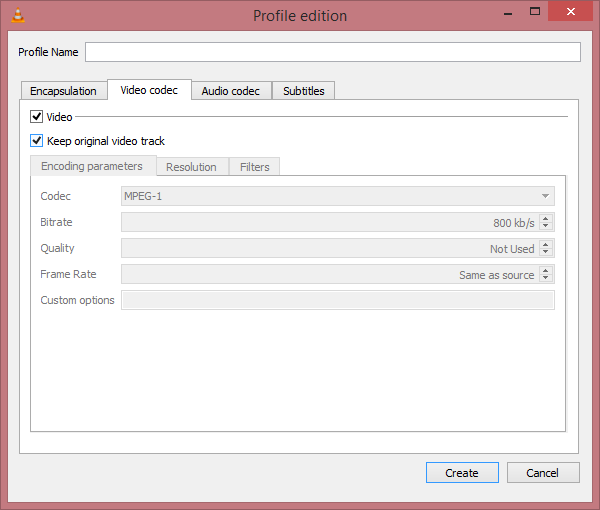
Task: Click the Cancel button
Action: click(542, 473)
